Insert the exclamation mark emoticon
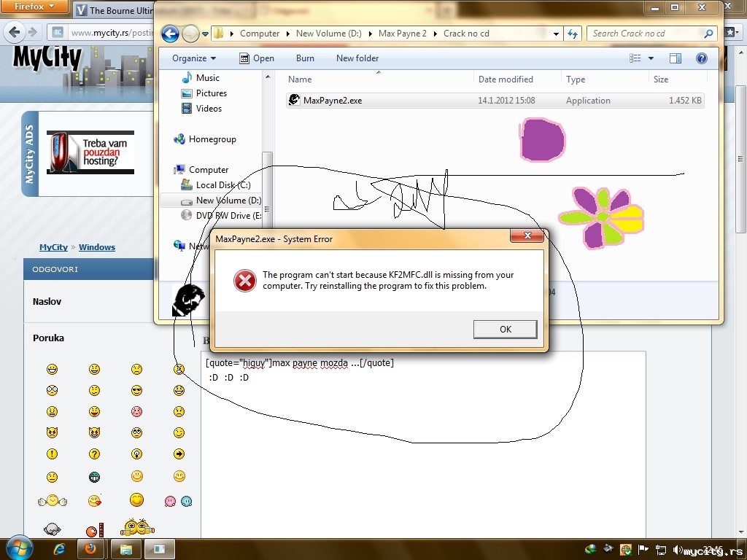 pos(52,454)
